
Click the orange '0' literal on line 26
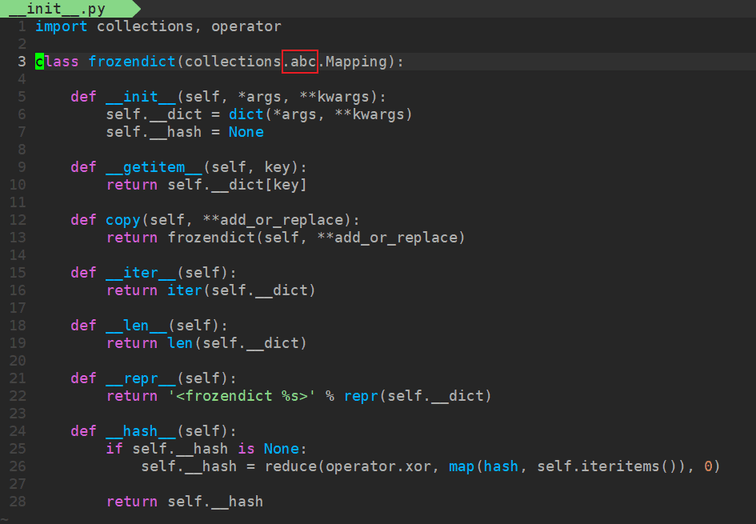pyautogui.click(x=708, y=466)
